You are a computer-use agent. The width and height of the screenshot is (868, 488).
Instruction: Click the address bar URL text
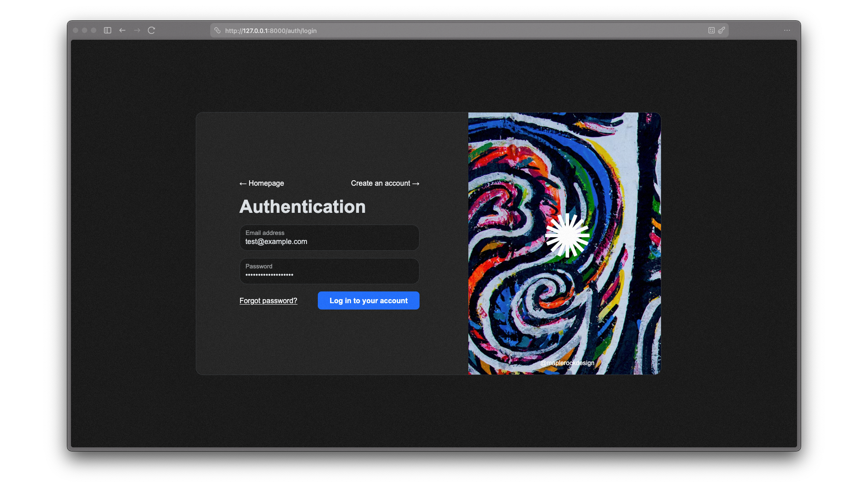coord(271,31)
